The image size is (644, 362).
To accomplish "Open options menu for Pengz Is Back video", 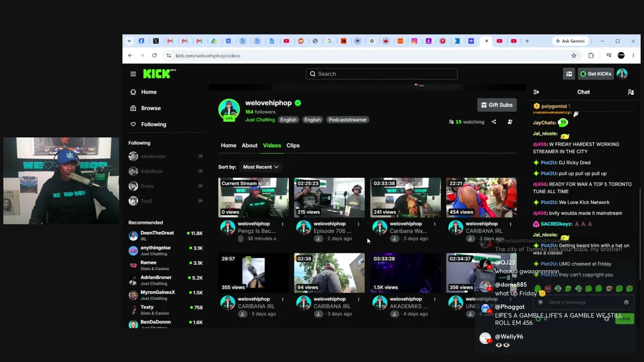I will (x=283, y=224).
